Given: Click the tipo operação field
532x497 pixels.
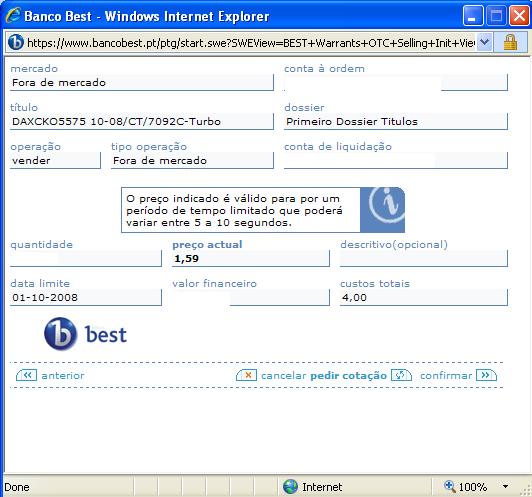Looking at the screenshot, I should pos(192,161).
